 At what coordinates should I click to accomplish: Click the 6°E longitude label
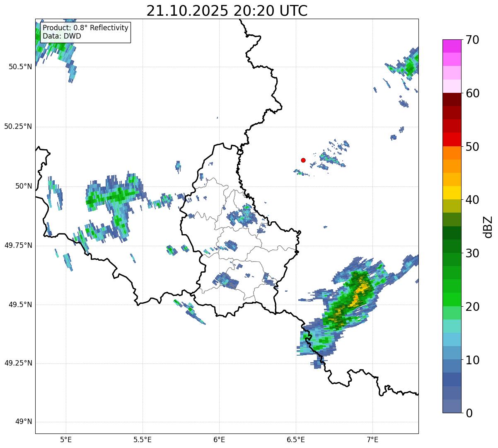coord(219,439)
